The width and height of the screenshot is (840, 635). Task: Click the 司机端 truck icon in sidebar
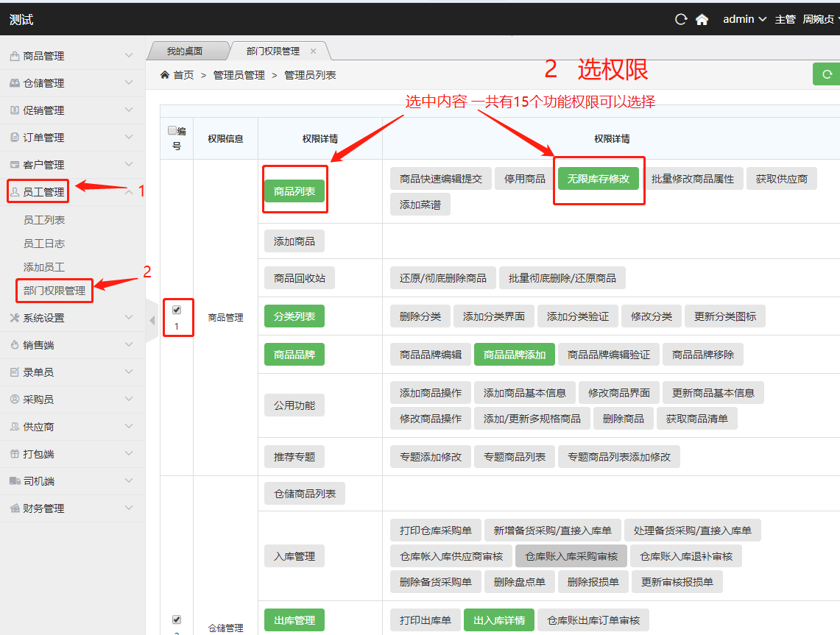(x=14, y=481)
